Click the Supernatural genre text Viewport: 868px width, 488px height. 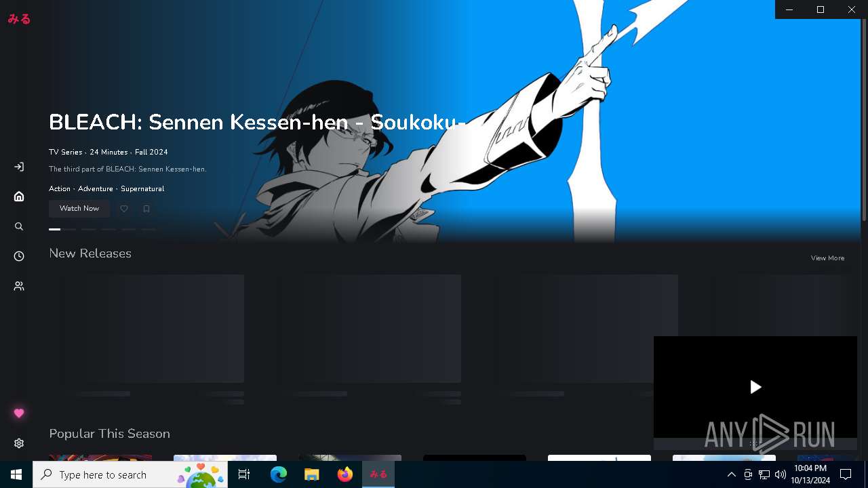coord(142,188)
